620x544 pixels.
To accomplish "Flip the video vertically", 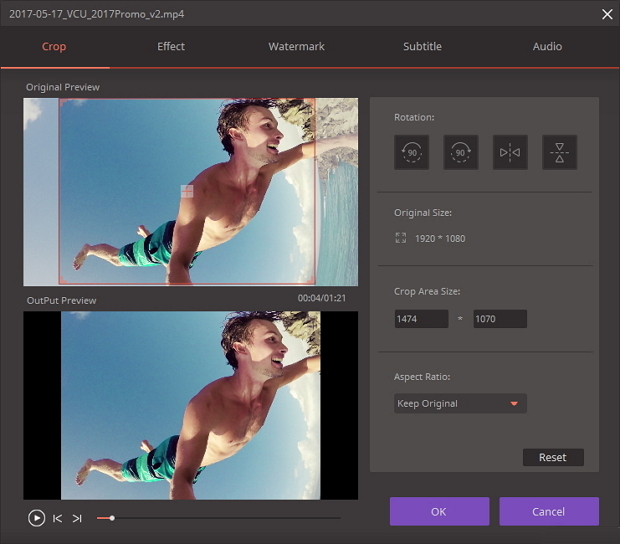I will tap(559, 153).
